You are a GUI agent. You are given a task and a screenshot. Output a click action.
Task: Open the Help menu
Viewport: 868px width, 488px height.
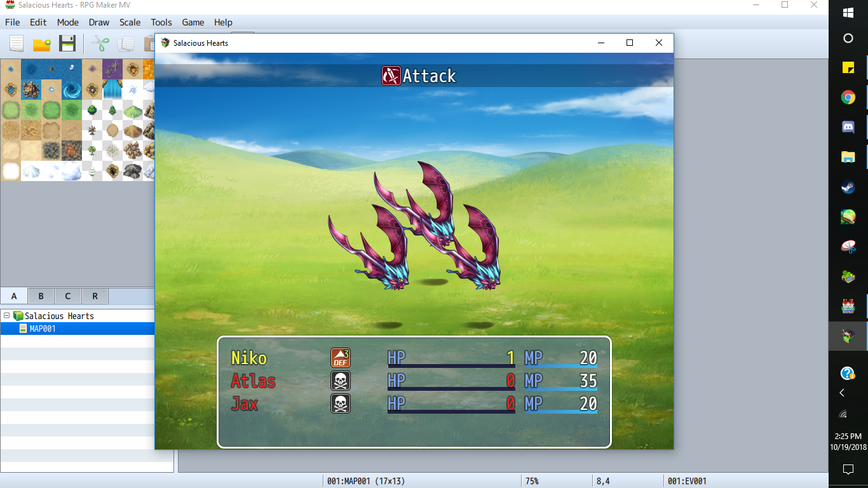223,22
